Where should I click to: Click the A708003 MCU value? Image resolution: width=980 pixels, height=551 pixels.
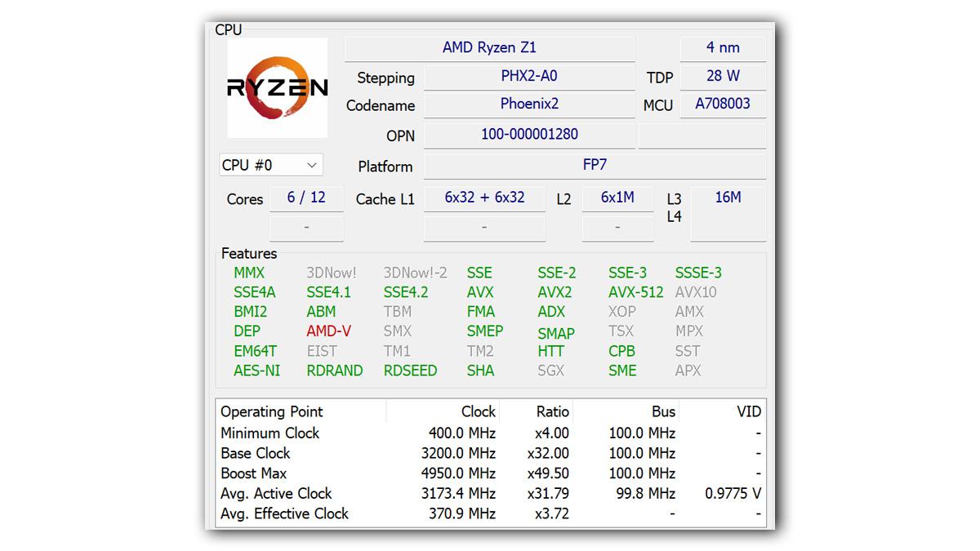pyautogui.click(x=723, y=104)
